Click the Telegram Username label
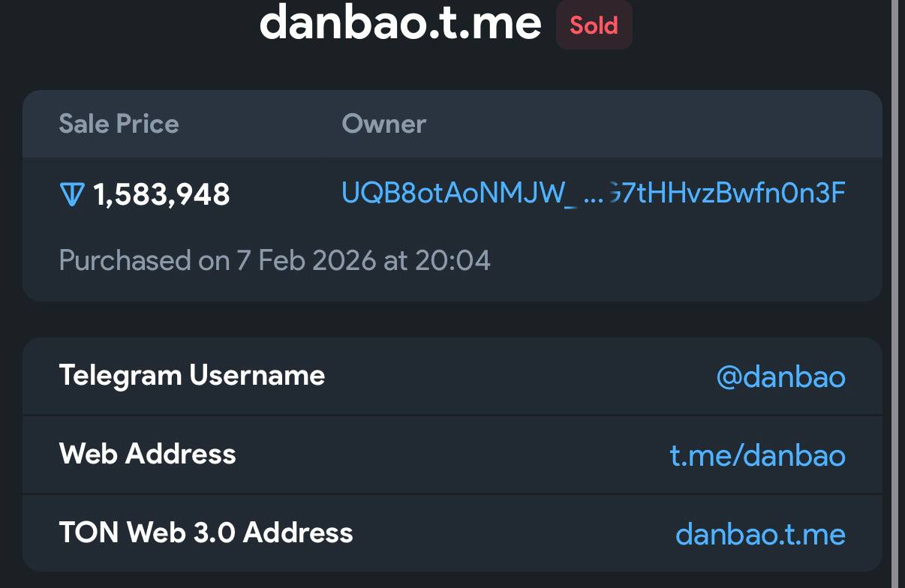The image size is (905, 588). [191, 375]
